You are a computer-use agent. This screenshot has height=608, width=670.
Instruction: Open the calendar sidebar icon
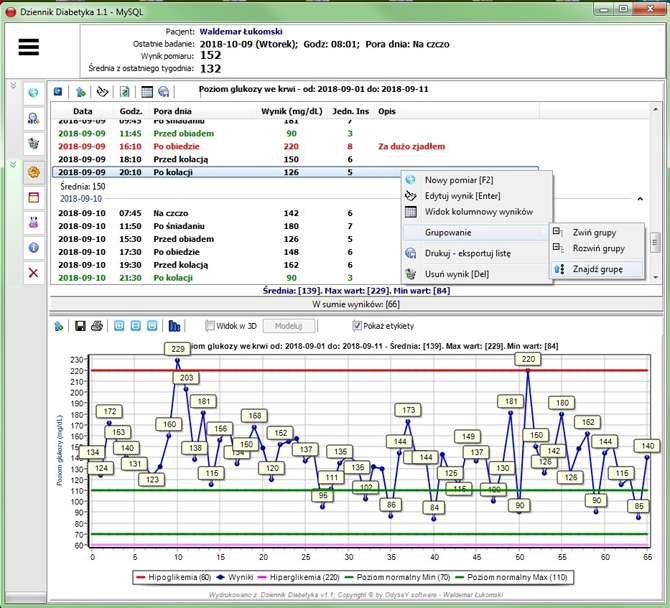pos(34,197)
